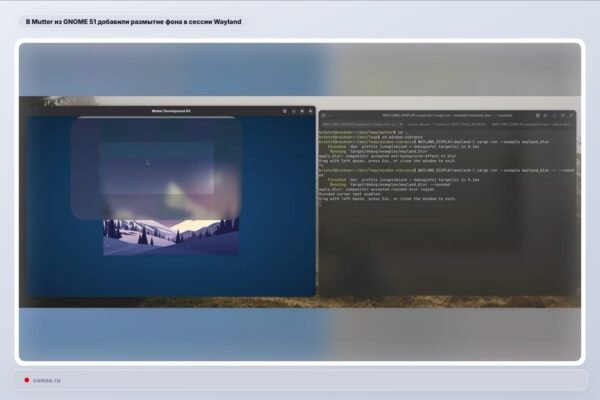Maximize the Mutter Development Kit window
This screenshot has width=600, height=400.
point(302,111)
